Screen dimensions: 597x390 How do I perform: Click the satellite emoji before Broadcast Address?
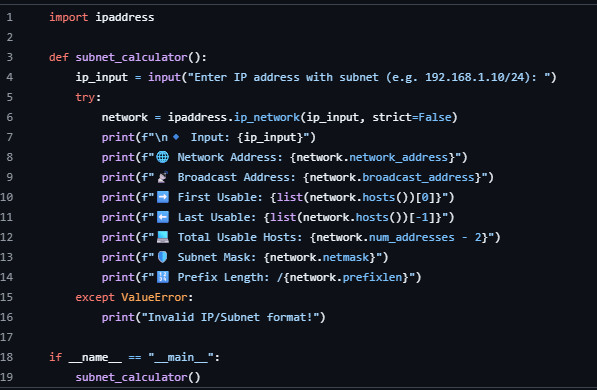click(x=163, y=177)
